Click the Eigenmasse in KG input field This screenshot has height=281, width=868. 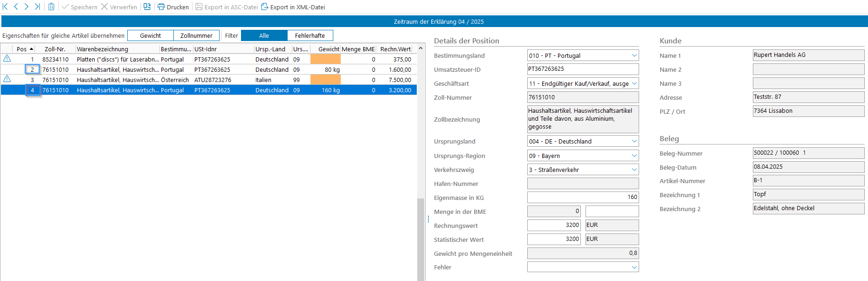coord(583,197)
